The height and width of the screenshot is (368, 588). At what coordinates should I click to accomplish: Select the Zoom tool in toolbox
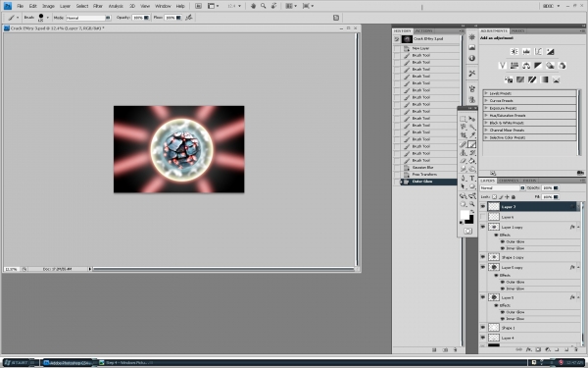(x=472, y=204)
